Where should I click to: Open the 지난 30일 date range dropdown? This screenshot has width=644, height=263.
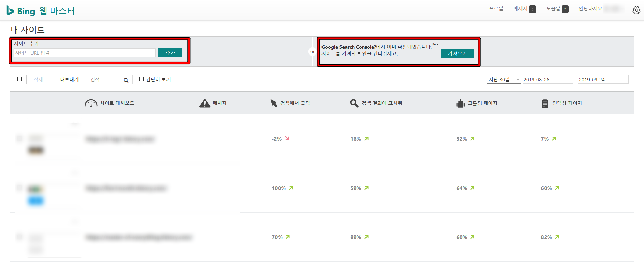[x=504, y=79]
